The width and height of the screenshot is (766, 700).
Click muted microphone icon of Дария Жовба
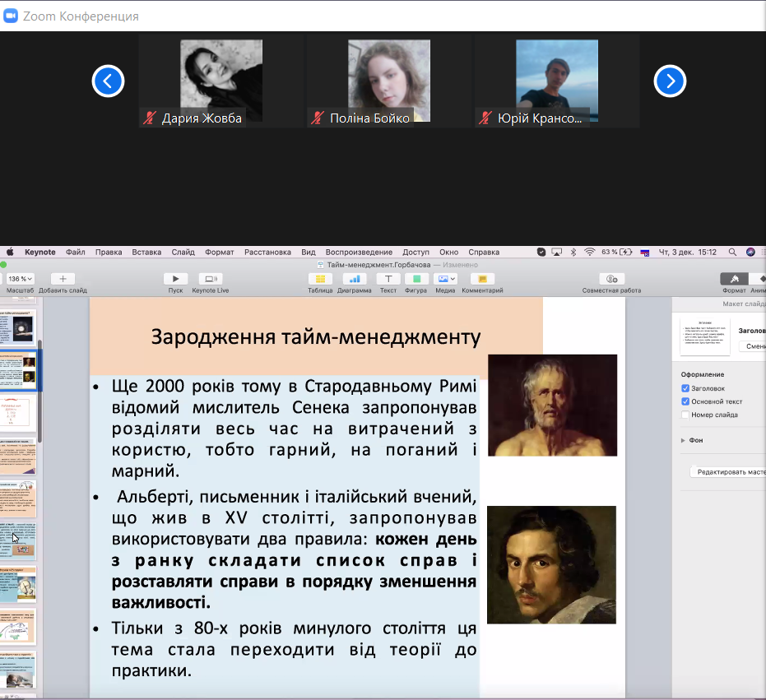pos(150,118)
